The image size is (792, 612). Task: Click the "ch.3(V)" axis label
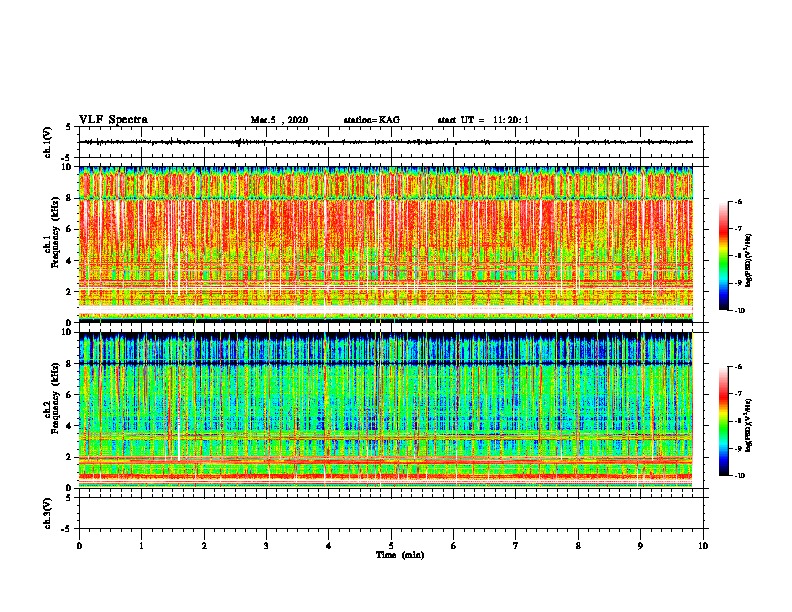click(47, 513)
